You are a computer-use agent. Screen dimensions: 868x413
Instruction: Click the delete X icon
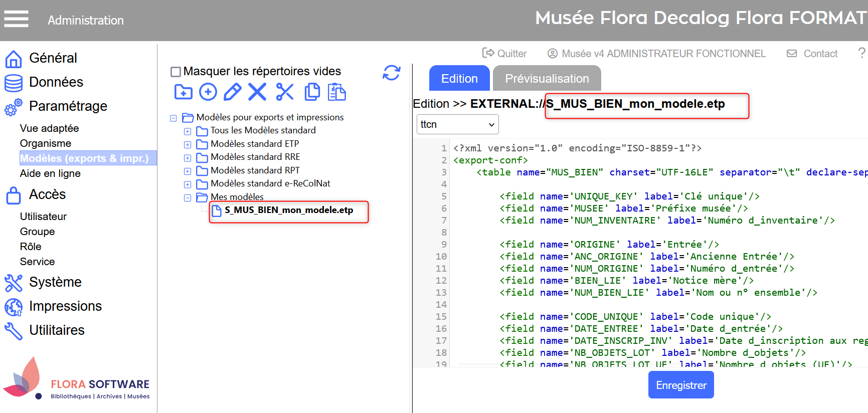(x=257, y=92)
